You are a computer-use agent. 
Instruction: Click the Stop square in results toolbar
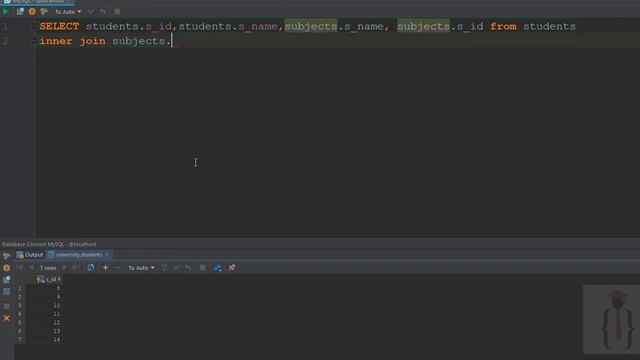click(202, 268)
